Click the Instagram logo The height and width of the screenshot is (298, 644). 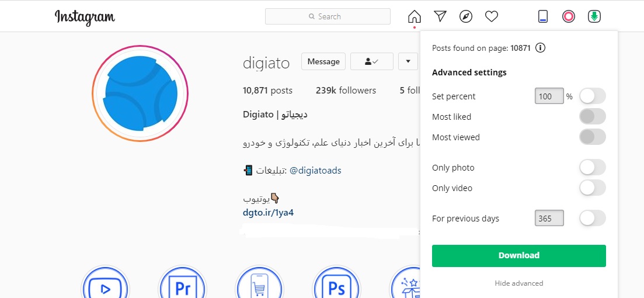[85, 18]
